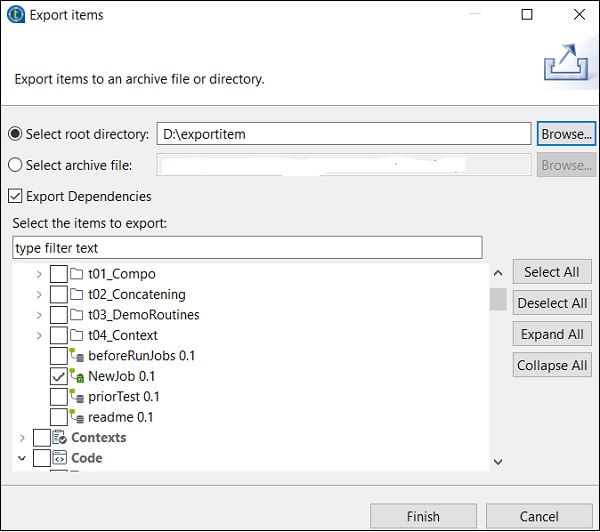
Task: Choose the Select archive file radio button
Action: [16, 165]
